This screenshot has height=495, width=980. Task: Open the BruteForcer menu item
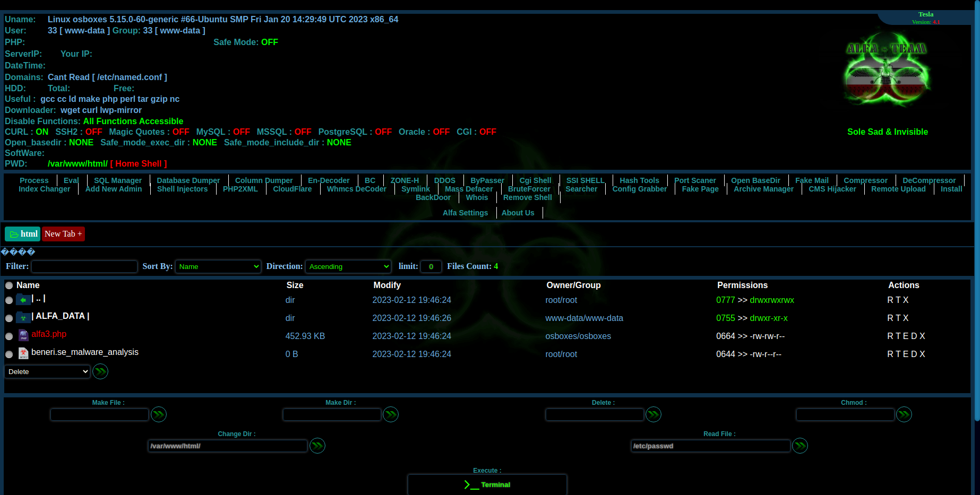click(x=529, y=189)
